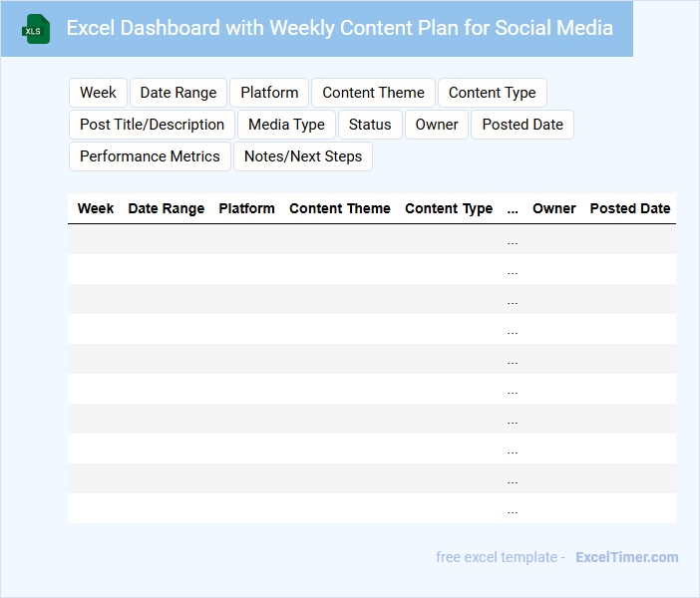The width and height of the screenshot is (700, 598).
Task: Expand hidden columns via header ellipsis
Action: tap(513, 209)
